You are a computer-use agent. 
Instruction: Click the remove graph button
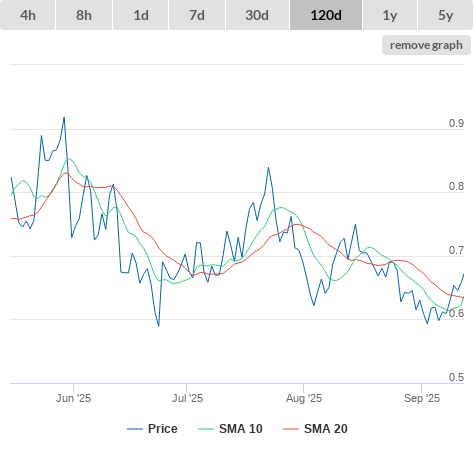point(426,45)
